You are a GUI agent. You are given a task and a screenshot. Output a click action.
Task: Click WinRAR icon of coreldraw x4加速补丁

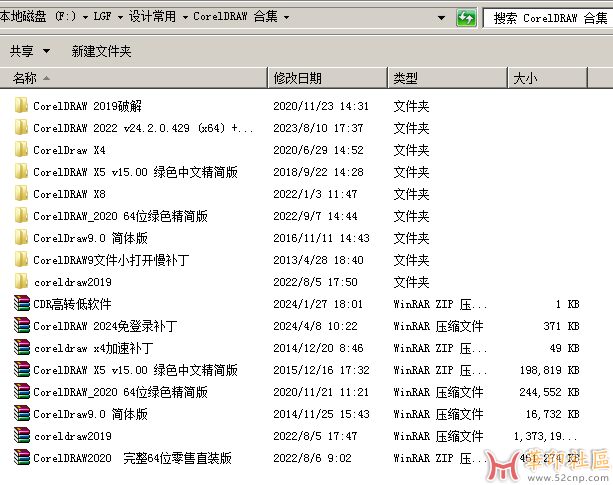(22, 347)
